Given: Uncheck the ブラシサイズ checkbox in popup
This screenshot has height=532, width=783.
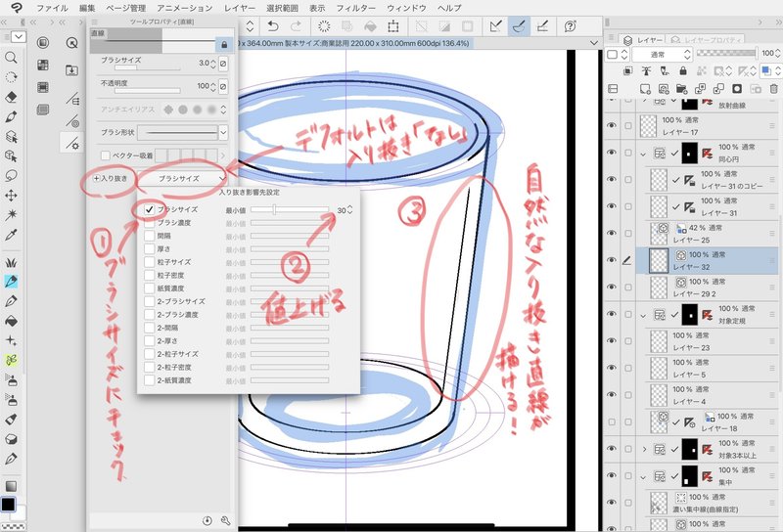Looking at the screenshot, I should [x=149, y=209].
